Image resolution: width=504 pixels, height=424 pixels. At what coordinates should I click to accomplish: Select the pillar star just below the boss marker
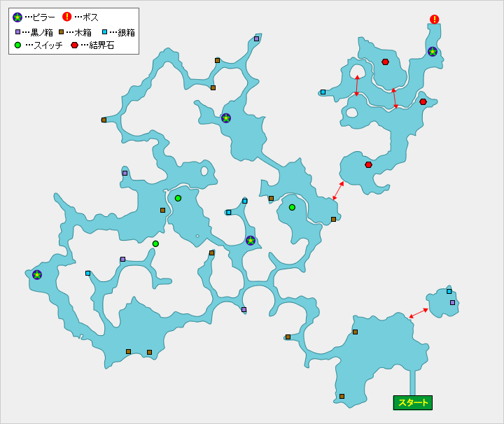click(433, 52)
